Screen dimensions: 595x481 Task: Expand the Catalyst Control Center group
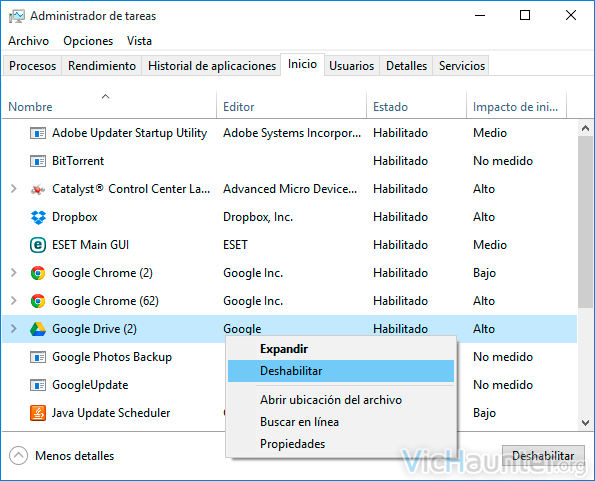14,189
